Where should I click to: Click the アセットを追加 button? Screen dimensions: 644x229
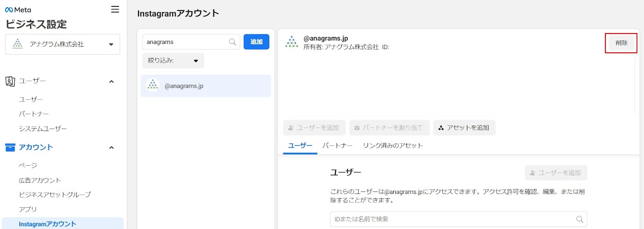[464, 128]
